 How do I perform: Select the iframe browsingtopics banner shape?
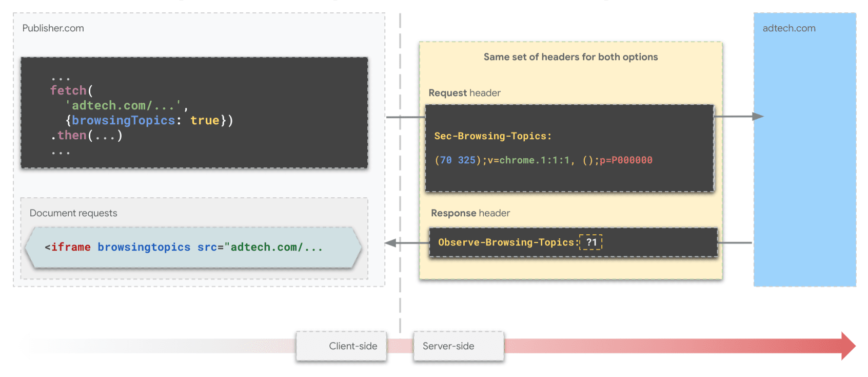193,247
